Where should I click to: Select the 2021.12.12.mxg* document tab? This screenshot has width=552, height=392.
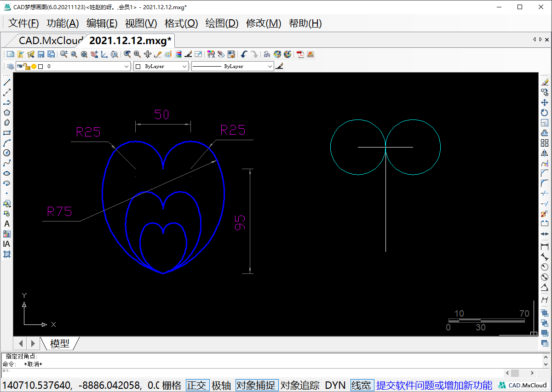tap(130, 40)
